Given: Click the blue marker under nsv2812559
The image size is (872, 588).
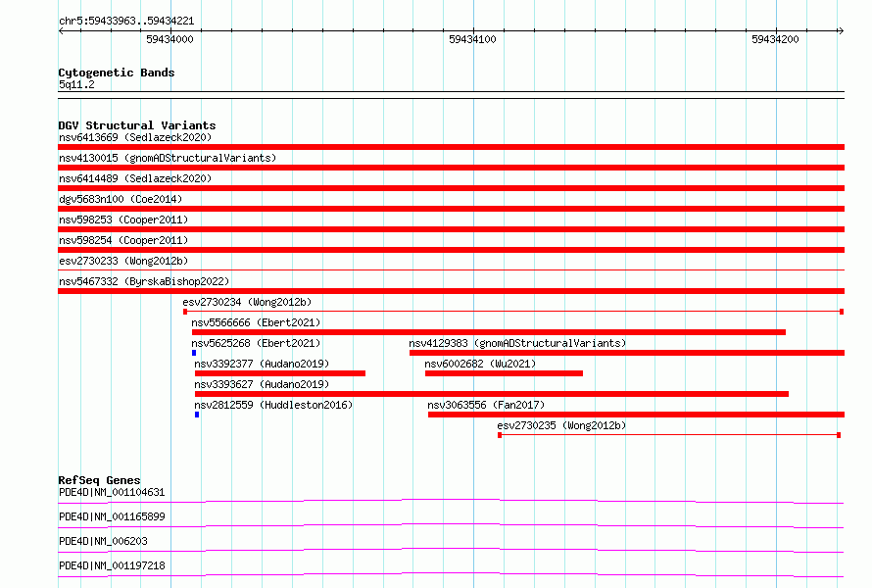Looking at the screenshot, I should (197, 415).
